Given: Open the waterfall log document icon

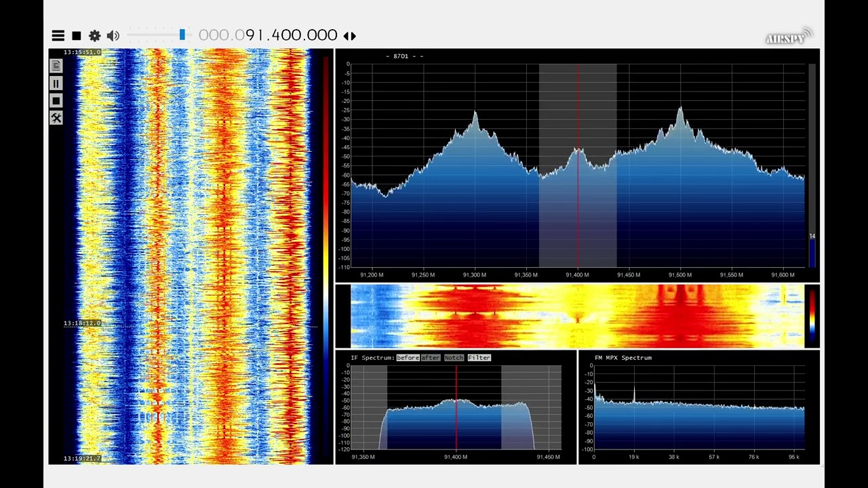Looking at the screenshot, I should [56, 66].
